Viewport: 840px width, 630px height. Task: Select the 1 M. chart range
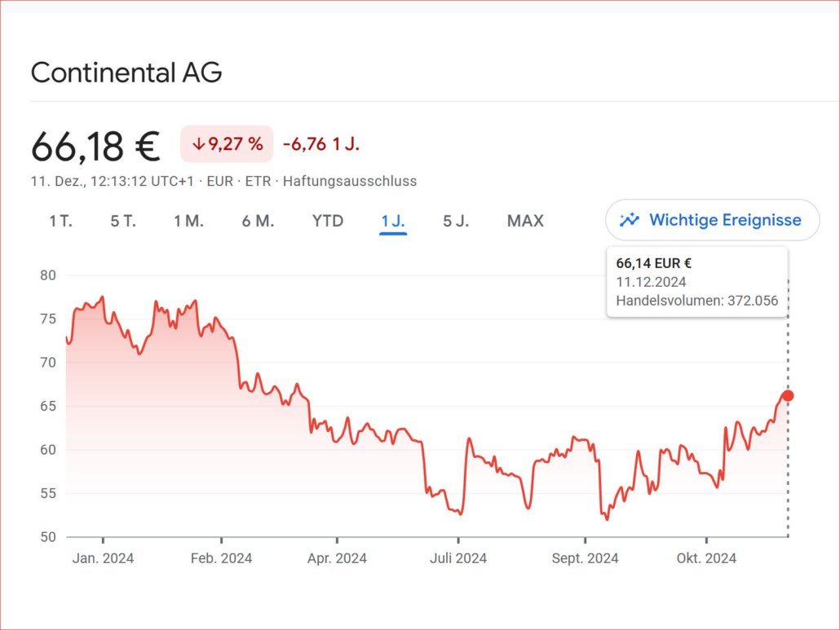pyautogui.click(x=188, y=221)
